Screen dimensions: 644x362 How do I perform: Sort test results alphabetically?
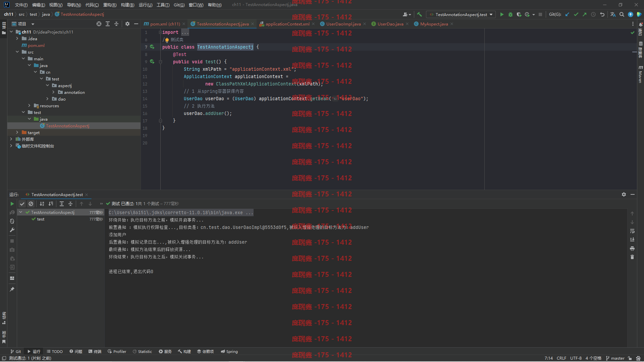[x=42, y=204]
